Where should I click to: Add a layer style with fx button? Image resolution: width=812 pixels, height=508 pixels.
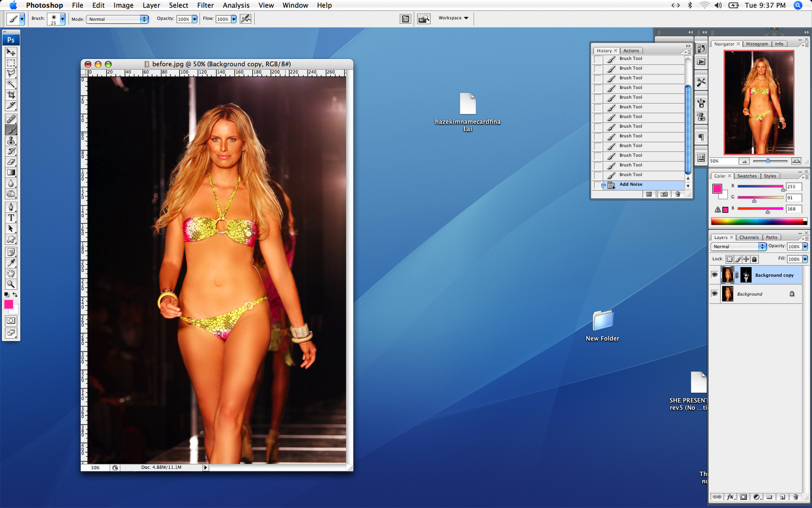[731, 497]
